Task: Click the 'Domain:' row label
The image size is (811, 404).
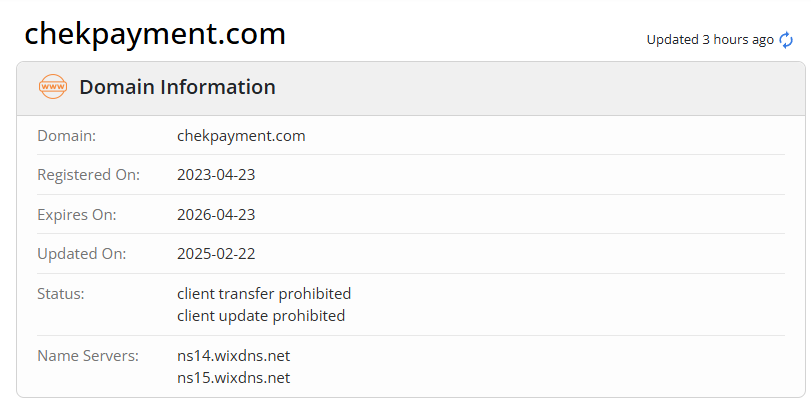Action: pyautogui.click(x=66, y=135)
